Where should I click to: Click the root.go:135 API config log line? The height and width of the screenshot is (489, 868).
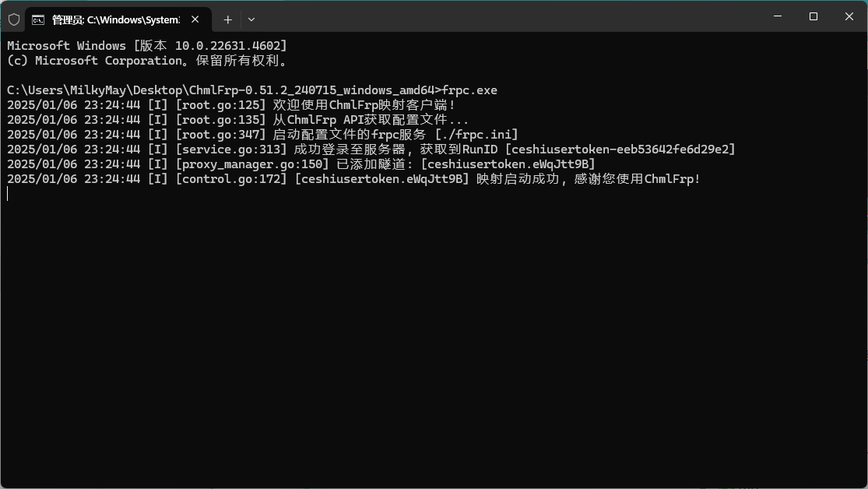click(x=237, y=120)
